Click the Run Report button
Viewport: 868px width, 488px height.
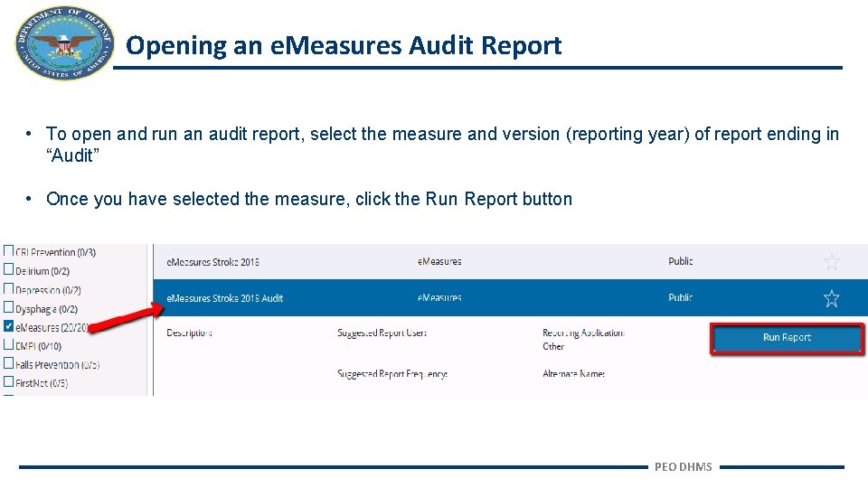click(787, 337)
